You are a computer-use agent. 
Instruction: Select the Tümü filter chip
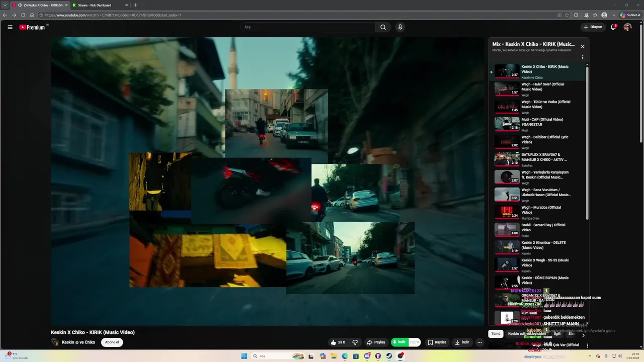tap(496, 334)
